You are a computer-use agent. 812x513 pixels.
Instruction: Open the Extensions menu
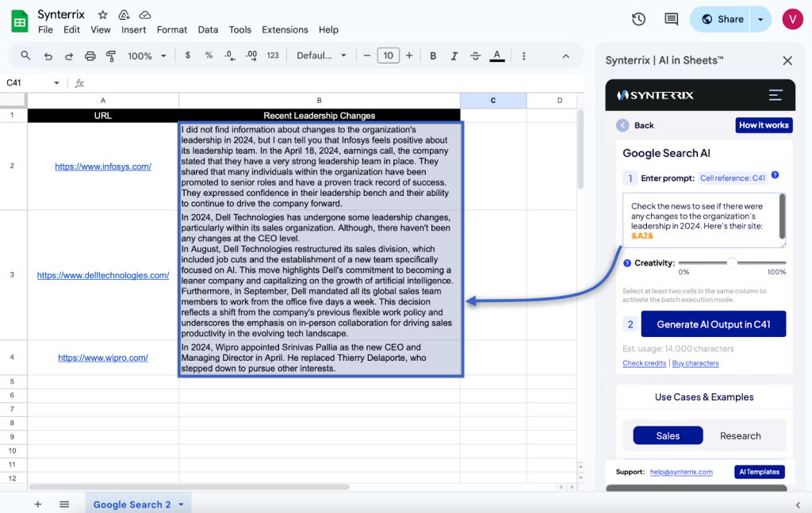click(x=285, y=29)
